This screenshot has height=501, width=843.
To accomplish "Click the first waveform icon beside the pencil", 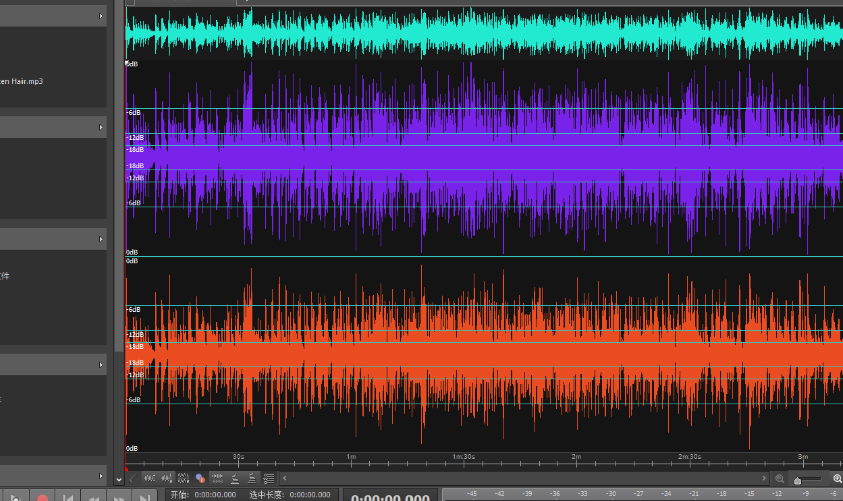I will 149,478.
